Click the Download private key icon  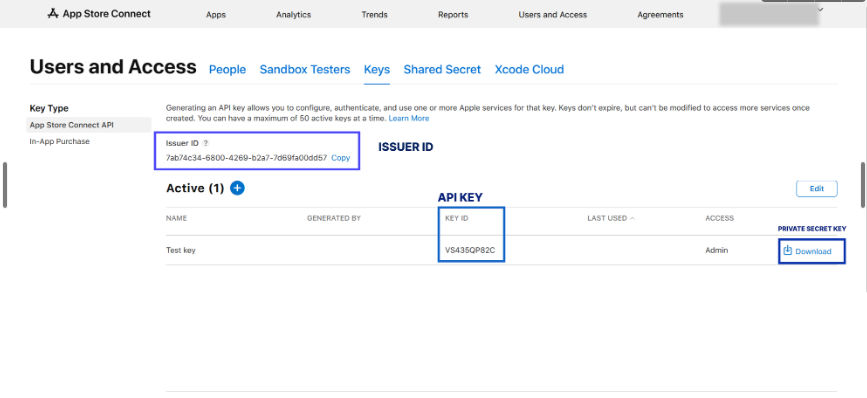[788, 250]
